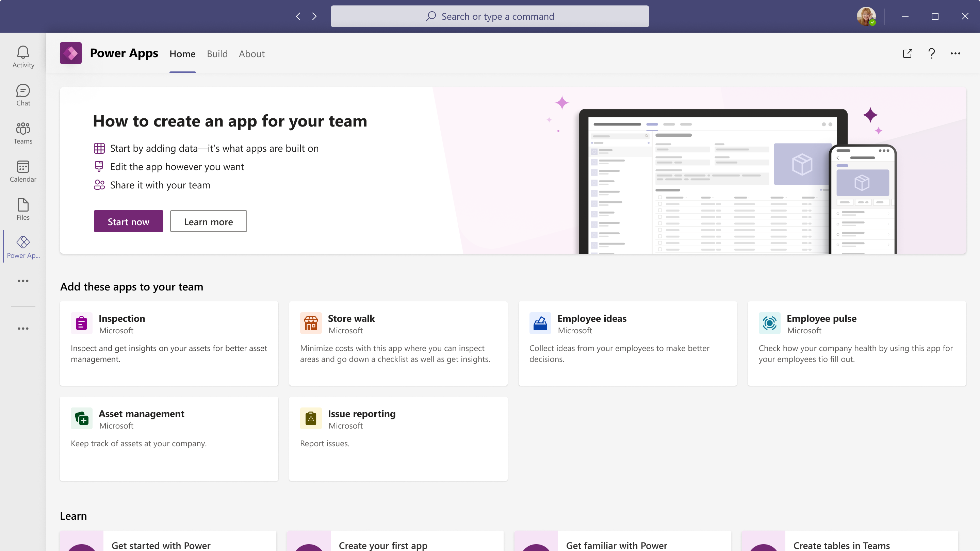Image resolution: width=980 pixels, height=551 pixels.
Task: Open the Files icon in sidebar
Action: pos(23,209)
